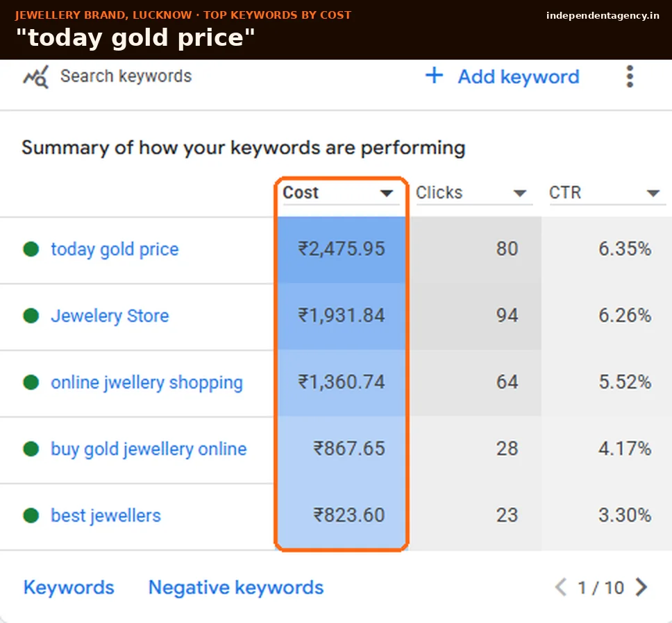The image size is (672, 623).
Task: Click green status dot for today gold price
Action: [31, 249]
